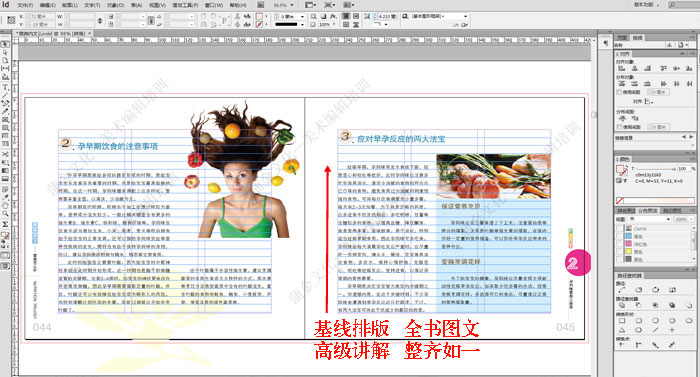Click the Pathfinder Subtract shapes icon
Screen dimensions: 700x377
(638, 305)
